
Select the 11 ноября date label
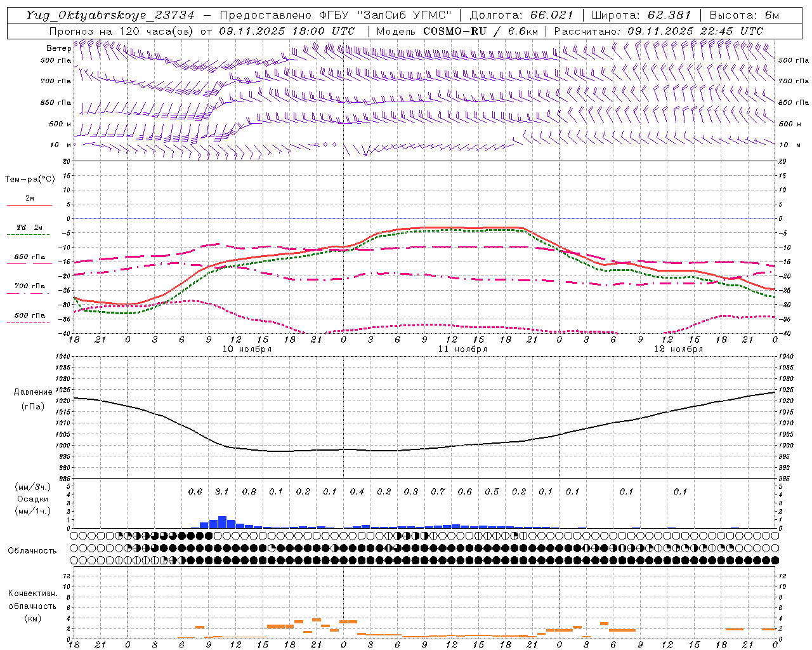tap(462, 349)
